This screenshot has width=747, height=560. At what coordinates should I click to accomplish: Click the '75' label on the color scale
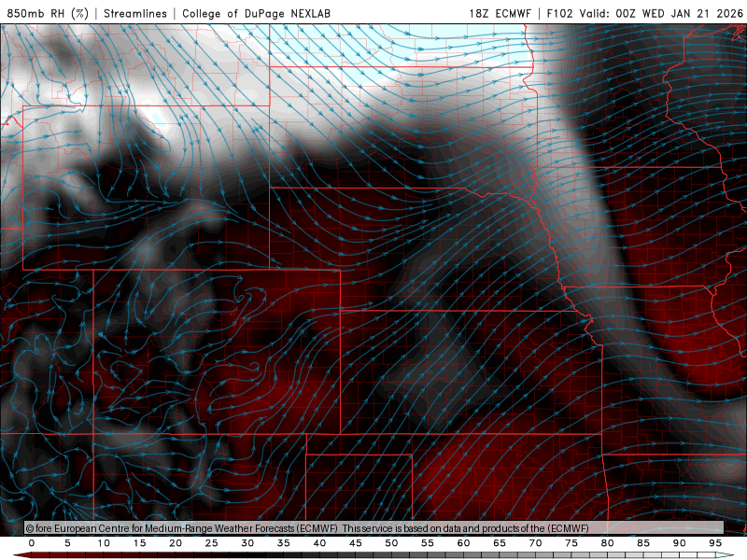571,543
